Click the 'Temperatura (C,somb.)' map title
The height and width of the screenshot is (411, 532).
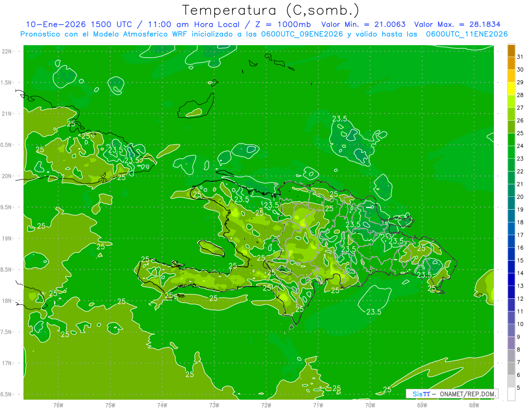271,10
